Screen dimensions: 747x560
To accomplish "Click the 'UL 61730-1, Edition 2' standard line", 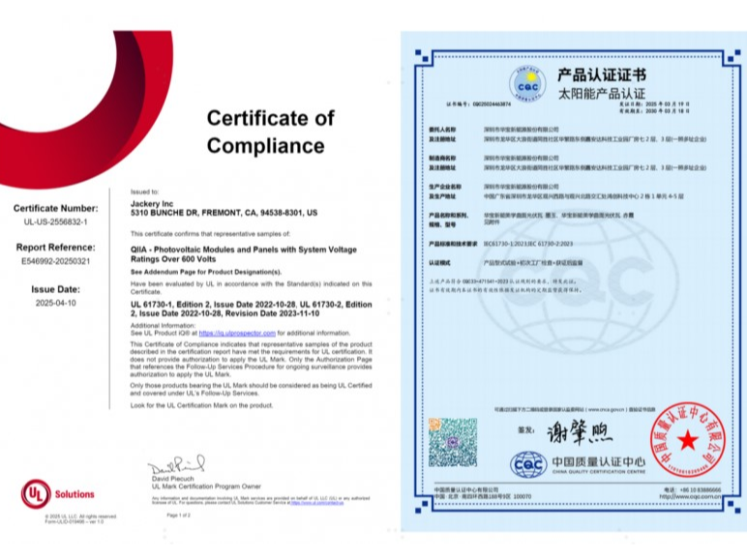I will pos(251,309).
